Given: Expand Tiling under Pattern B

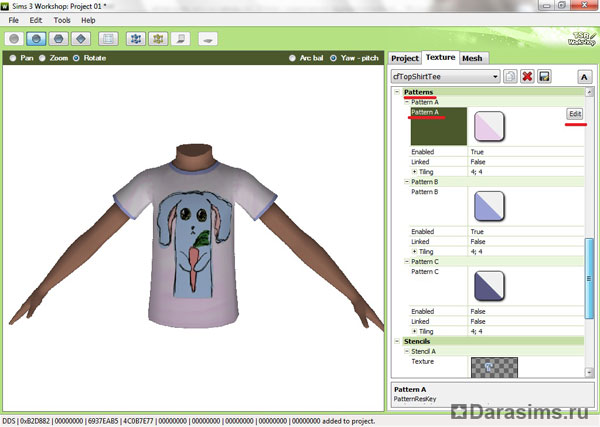Looking at the screenshot, I should 414,251.
